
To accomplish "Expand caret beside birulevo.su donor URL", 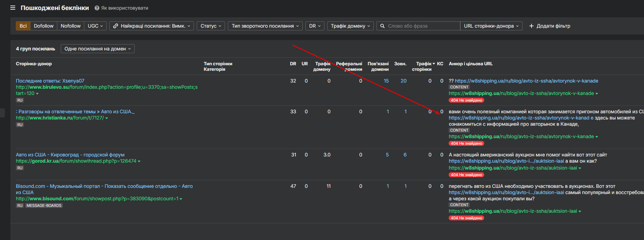I will 37,94.
